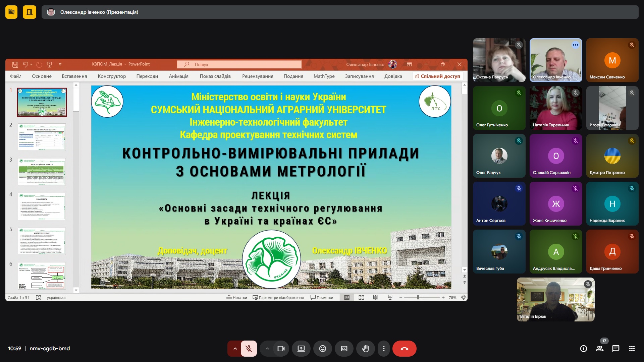The image size is (644, 362).
Task: Leave the call with red hang-up button
Action: pyautogui.click(x=404, y=349)
